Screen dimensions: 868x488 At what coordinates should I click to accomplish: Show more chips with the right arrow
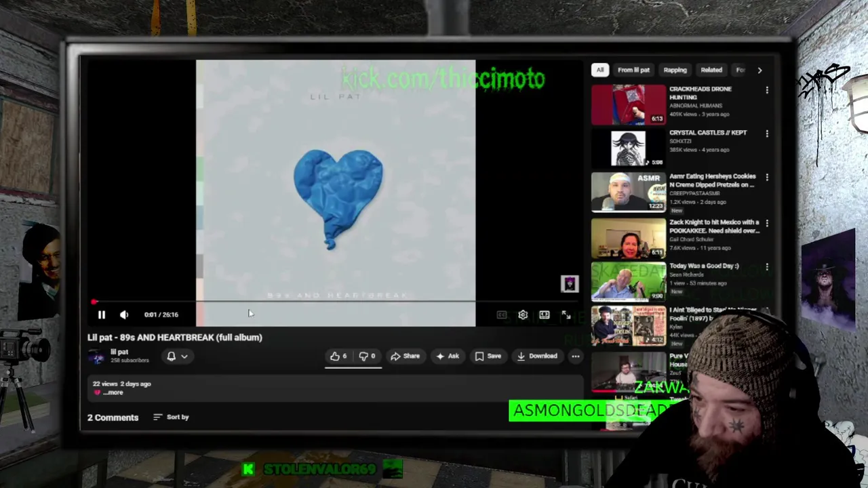pos(759,70)
